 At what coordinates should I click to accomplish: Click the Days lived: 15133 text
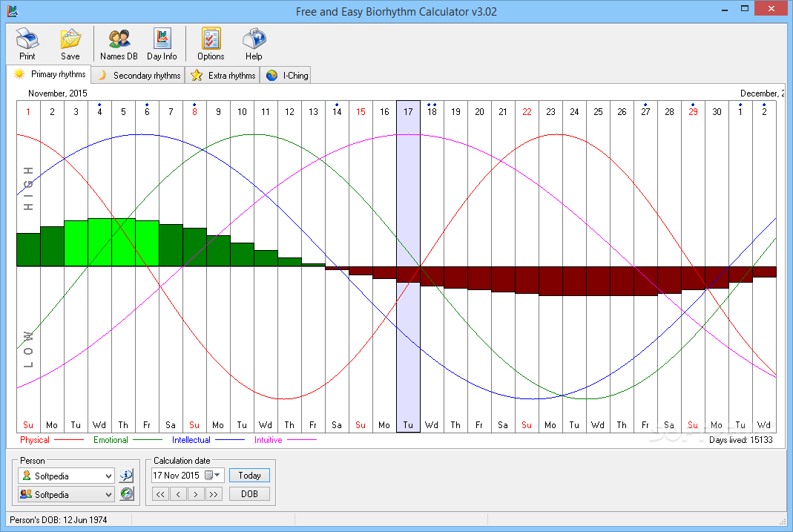(741, 440)
